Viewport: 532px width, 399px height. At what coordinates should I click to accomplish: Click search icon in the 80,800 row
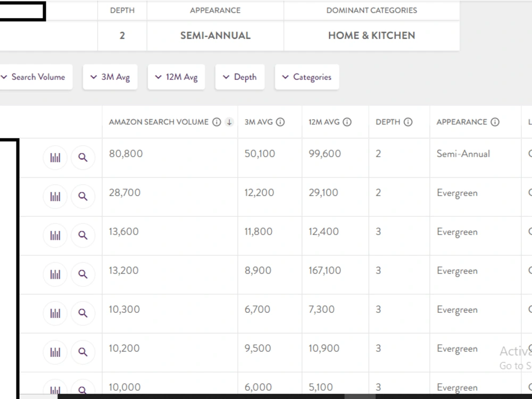(83, 157)
